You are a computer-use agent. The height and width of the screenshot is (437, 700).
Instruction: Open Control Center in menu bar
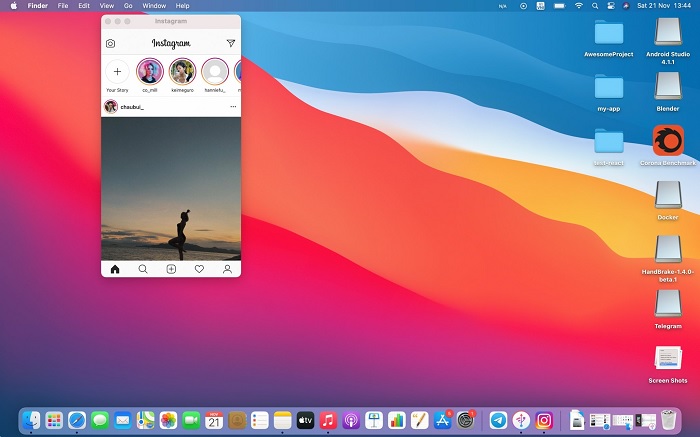(611, 6)
